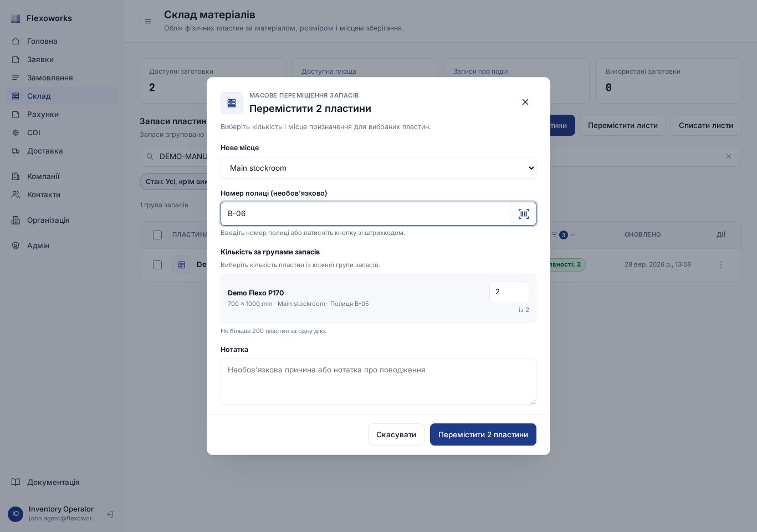Image resolution: width=757 pixels, height=532 pixels.
Task: Click the Компанії building icon
Action: (16, 176)
